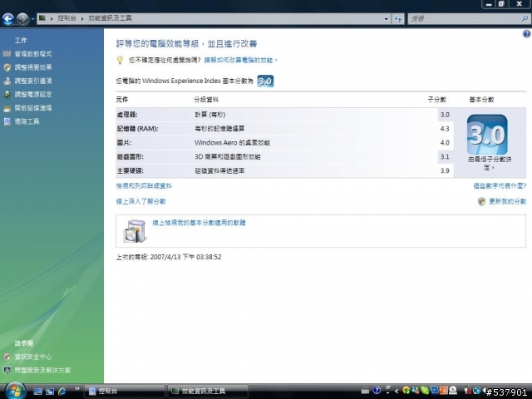Click the lightbulb tip icon
This screenshot has height=399, width=532.
click(120, 60)
